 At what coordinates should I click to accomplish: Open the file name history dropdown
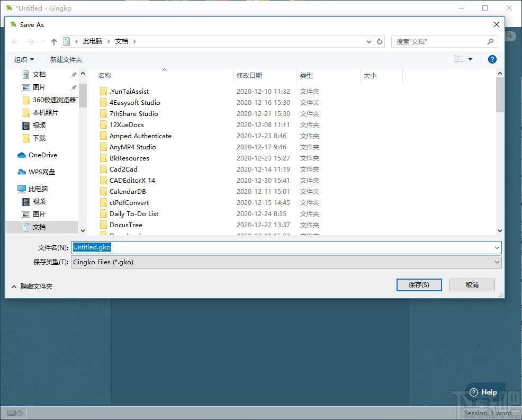[x=497, y=247]
